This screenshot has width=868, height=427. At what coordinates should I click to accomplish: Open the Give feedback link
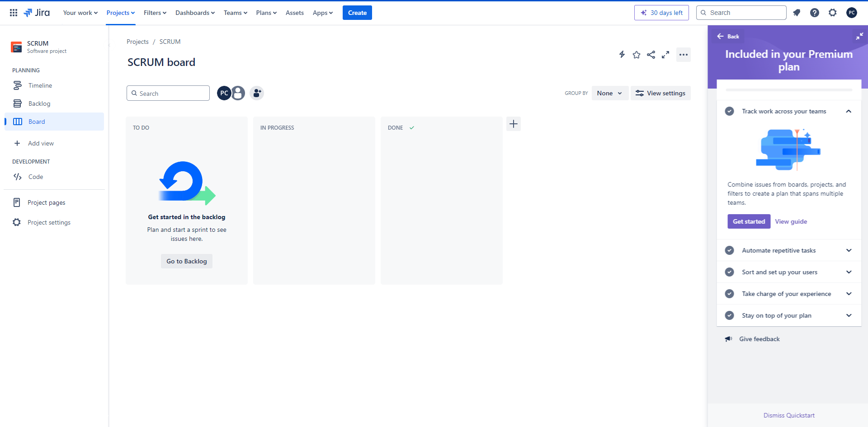[759, 339]
